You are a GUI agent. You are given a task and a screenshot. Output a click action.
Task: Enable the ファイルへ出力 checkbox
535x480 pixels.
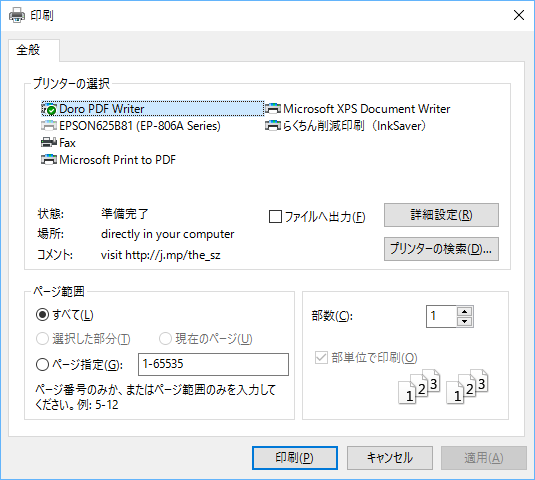pyautogui.click(x=275, y=217)
